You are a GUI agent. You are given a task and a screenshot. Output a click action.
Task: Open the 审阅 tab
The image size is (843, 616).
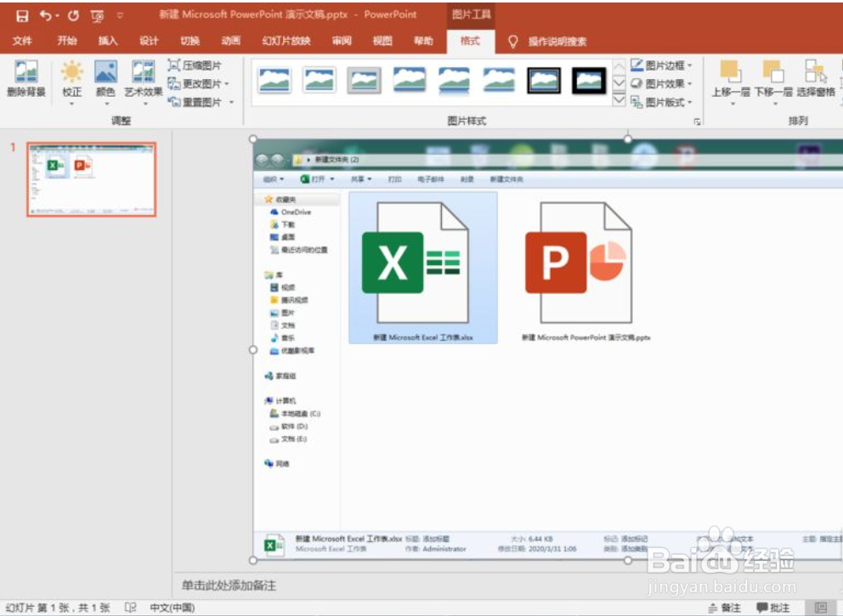pyautogui.click(x=342, y=41)
